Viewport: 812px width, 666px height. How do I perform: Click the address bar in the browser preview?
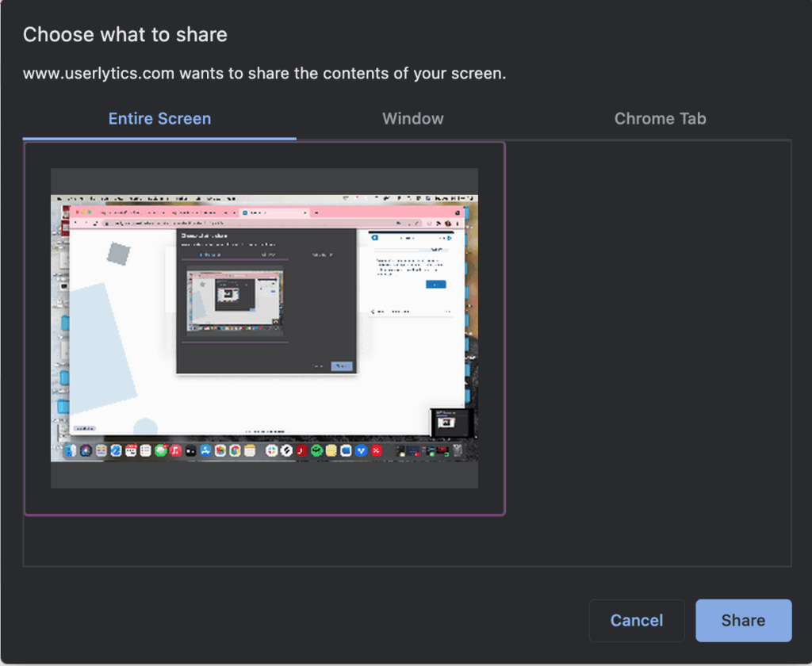[238, 222]
